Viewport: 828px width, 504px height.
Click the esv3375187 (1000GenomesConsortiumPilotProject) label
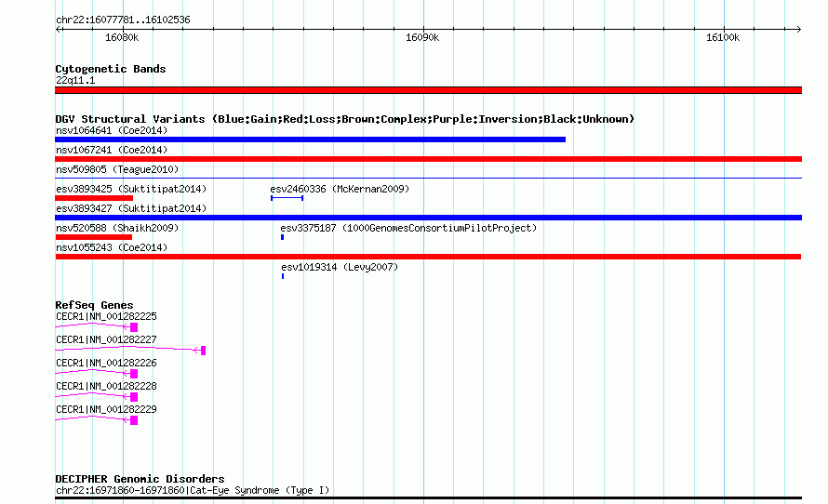408,228
